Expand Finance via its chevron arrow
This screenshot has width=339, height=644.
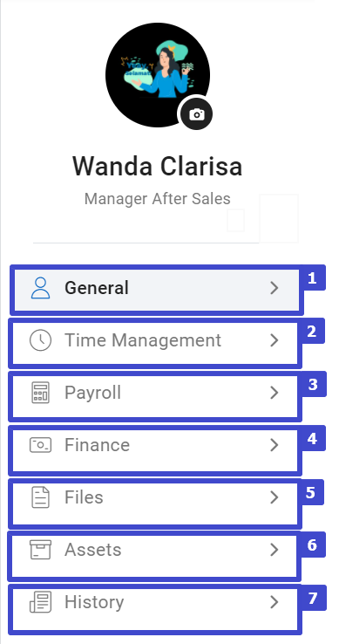point(275,445)
